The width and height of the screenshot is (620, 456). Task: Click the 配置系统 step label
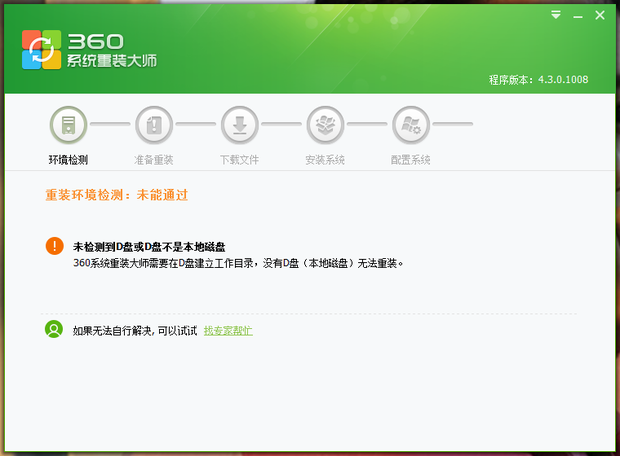tap(410, 160)
